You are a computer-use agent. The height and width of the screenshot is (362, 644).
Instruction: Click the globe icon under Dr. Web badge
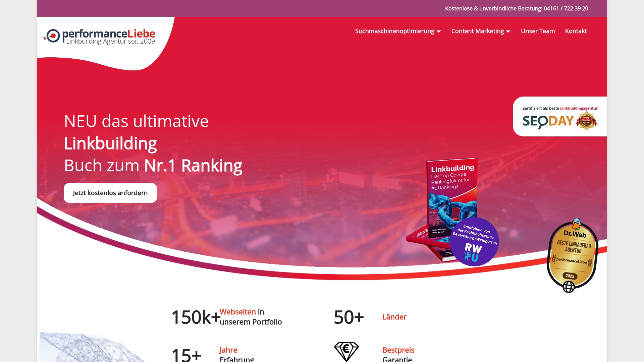click(x=569, y=287)
